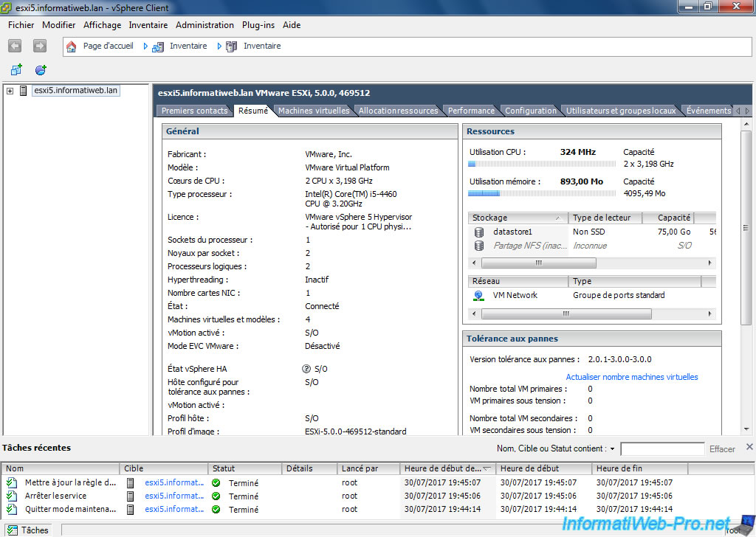
Task: Open the Premiers contacts tab
Action: pos(194,111)
